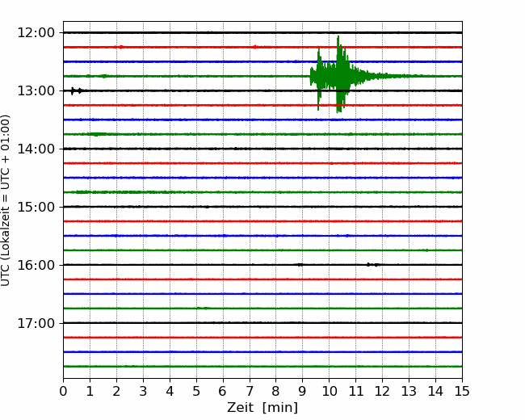Viewport: 525px width, 420px height.
Task: Click the 15:00 time label on the y-axis
Action: tap(36, 207)
